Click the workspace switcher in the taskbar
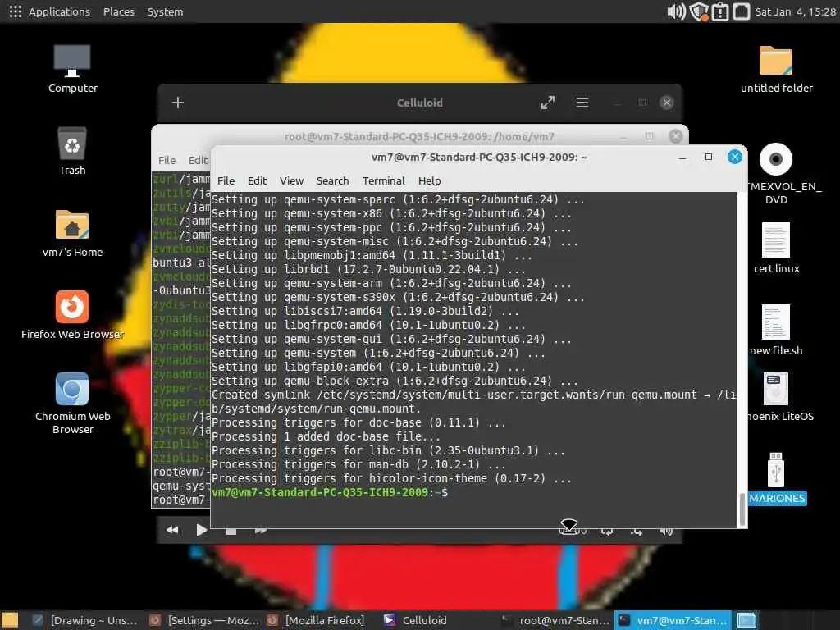 (746, 620)
